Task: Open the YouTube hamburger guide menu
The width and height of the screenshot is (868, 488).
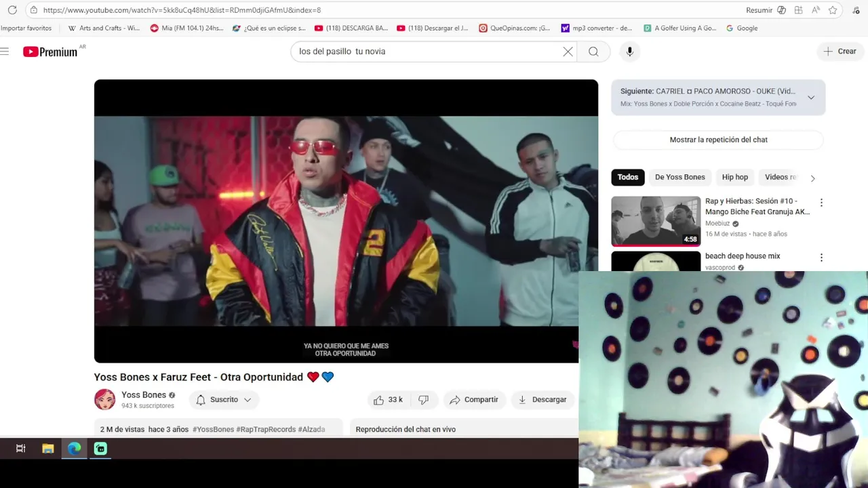Action: pyautogui.click(x=5, y=52)
